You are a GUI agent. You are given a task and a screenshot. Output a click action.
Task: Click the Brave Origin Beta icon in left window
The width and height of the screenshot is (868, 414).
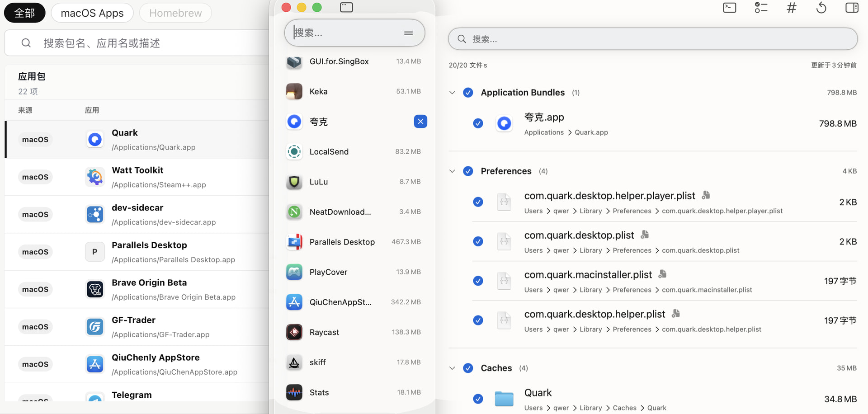click(x=95, y=289)
